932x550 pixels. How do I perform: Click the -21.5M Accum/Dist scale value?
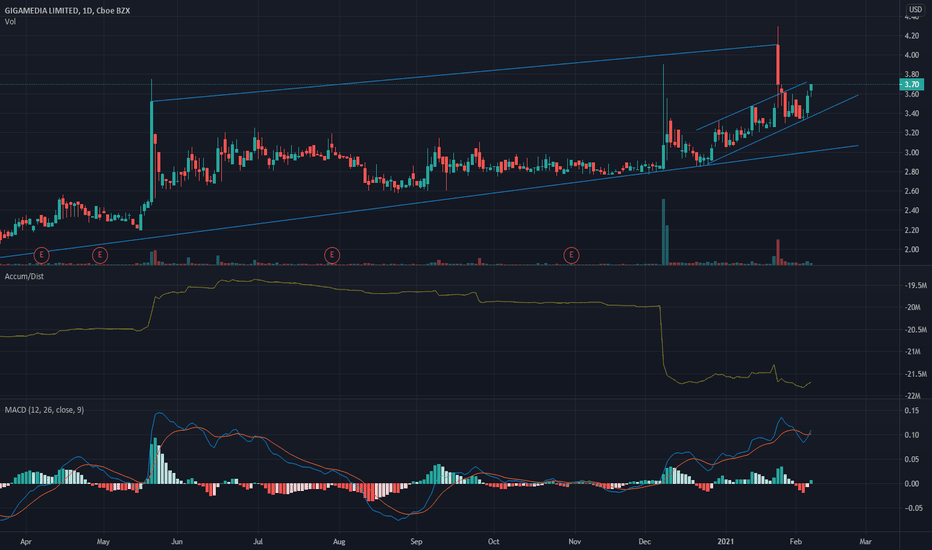tap(916, 374)
